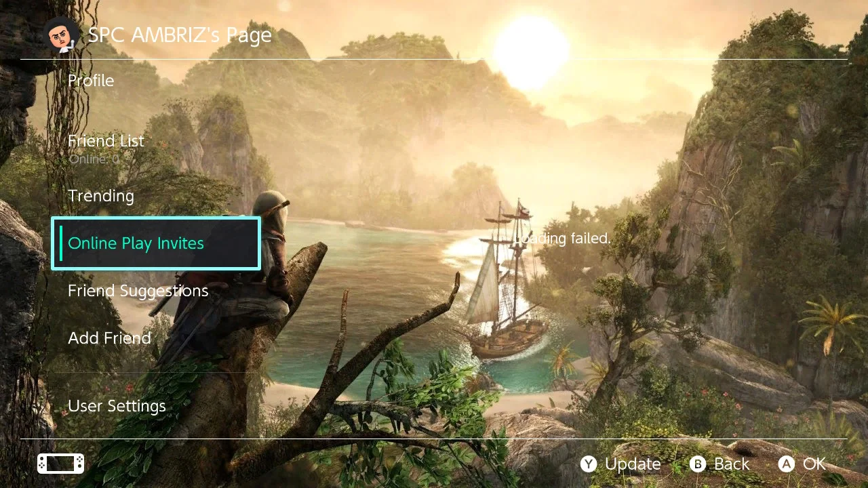Screen dimensions: 868x488
Task: Click the SPC AMBRIZ's Page title
Action: click(x=180, y=35)
